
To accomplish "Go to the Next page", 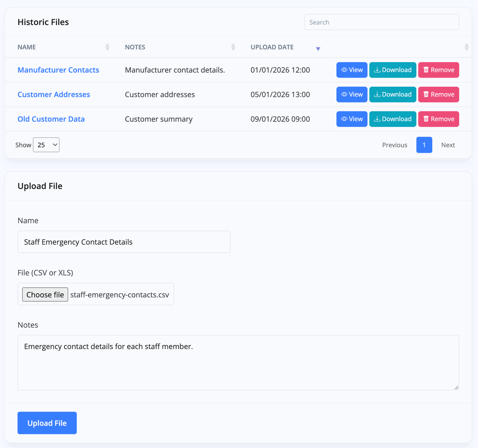I will 448,145.
